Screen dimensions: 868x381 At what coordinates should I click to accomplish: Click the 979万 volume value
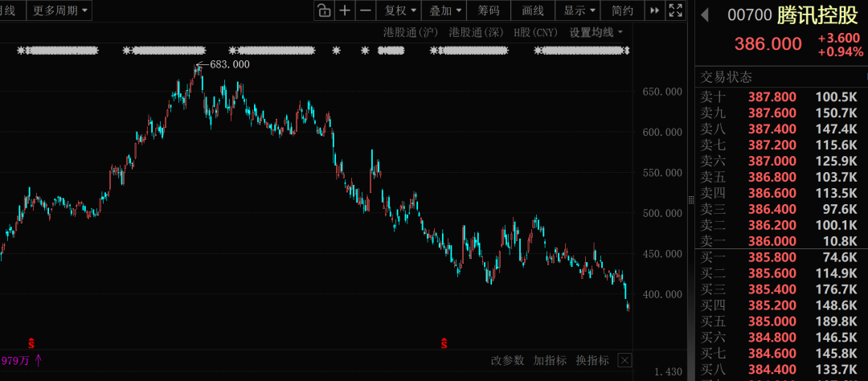15,361
